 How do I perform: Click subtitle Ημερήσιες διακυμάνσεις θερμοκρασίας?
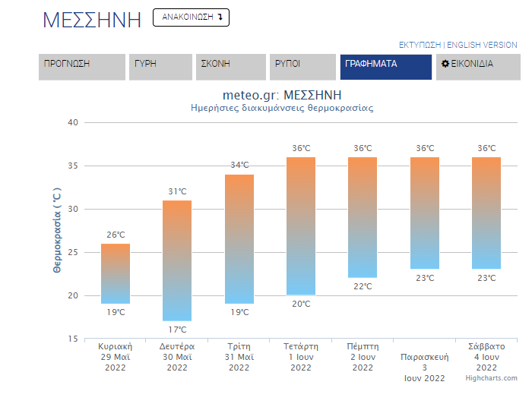[282, 108]
